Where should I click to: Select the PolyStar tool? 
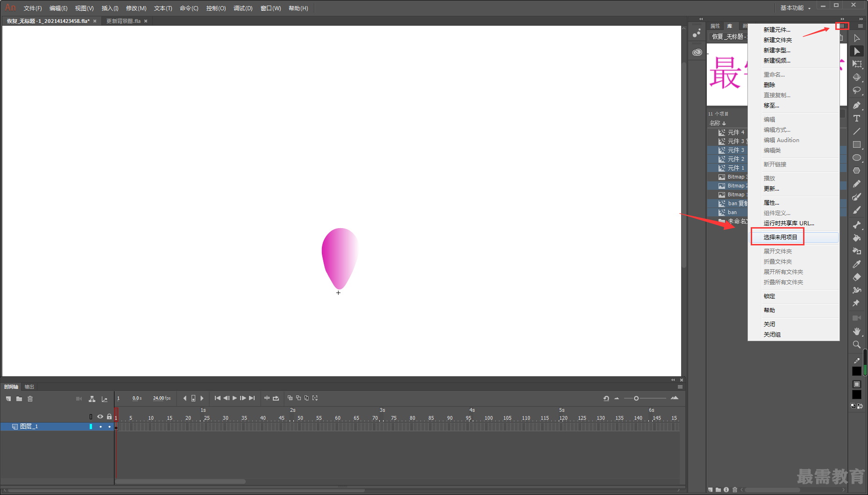tap(857, 171)
